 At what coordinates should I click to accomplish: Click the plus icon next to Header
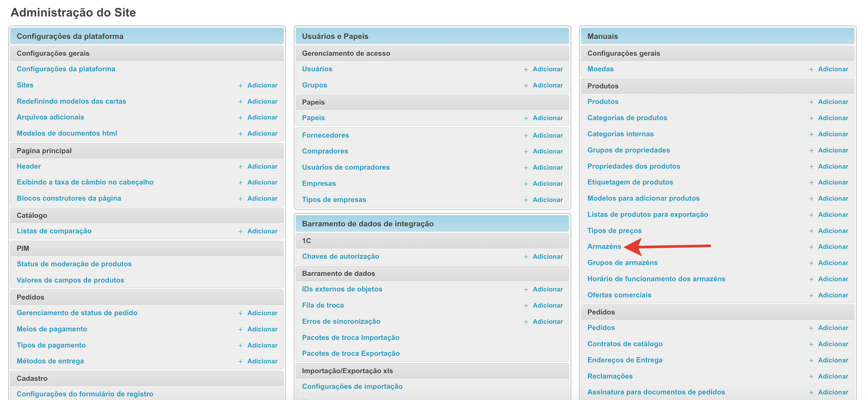pyautogui.click(x=240, y=167)
